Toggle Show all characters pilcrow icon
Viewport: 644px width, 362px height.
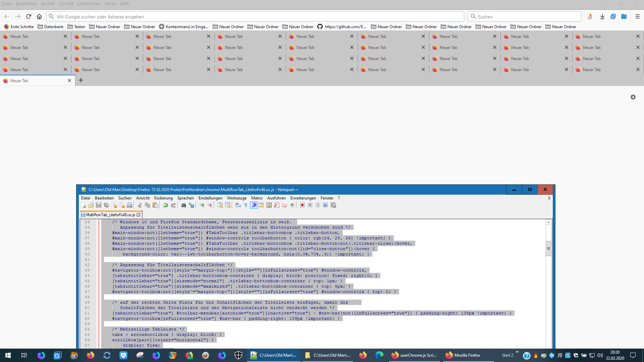pos(246,205)
